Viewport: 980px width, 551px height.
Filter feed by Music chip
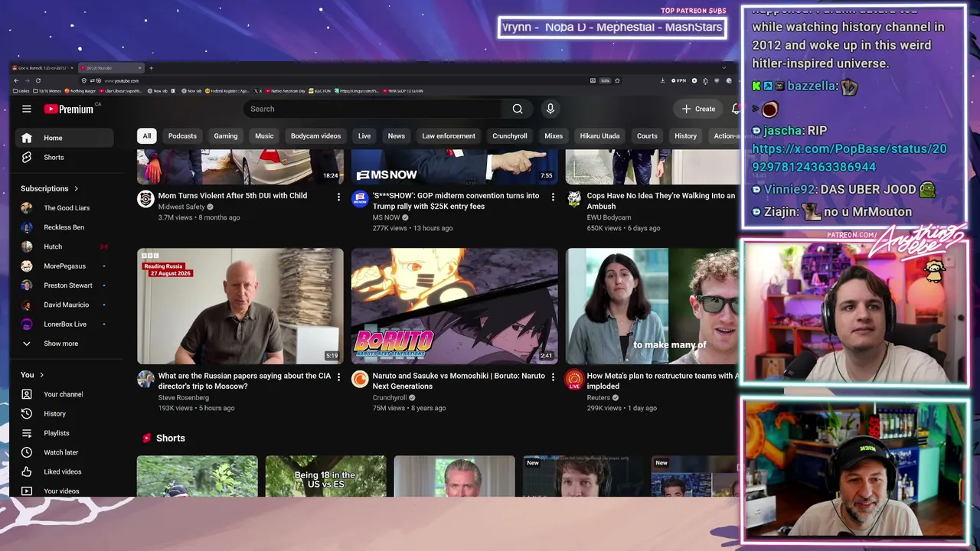pos(264,136)
